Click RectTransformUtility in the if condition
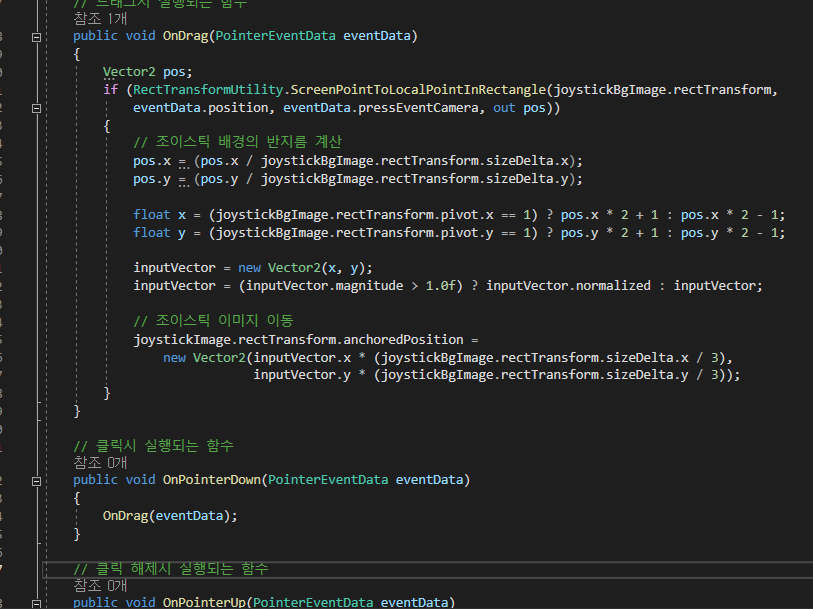The width and height of the screenshot is (813, 609). click(208, 90)
